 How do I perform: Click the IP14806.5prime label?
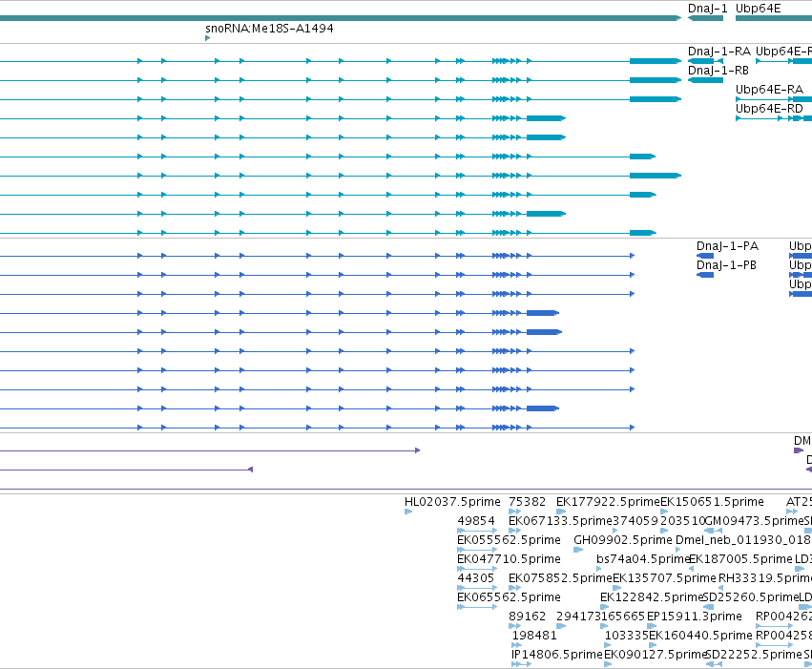pos(557,655)
